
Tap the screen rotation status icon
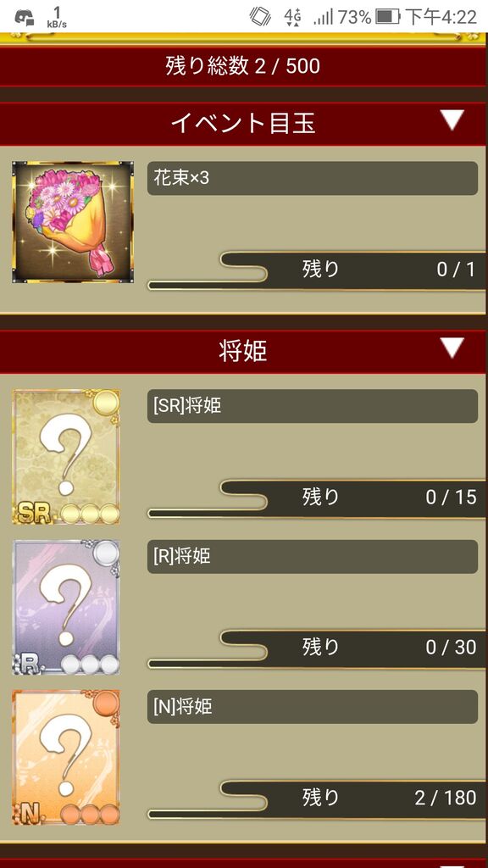point(260,17)
